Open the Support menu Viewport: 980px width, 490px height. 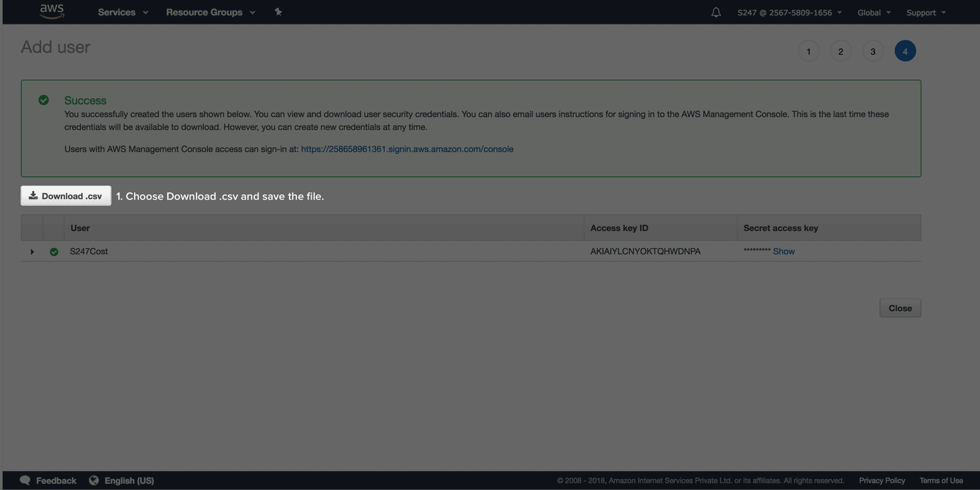(926, 12)
